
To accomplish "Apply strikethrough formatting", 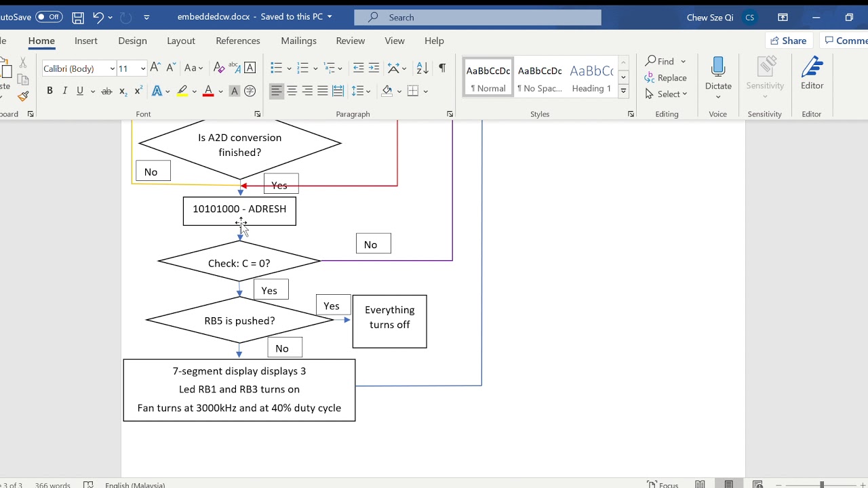I will (106, 91).
